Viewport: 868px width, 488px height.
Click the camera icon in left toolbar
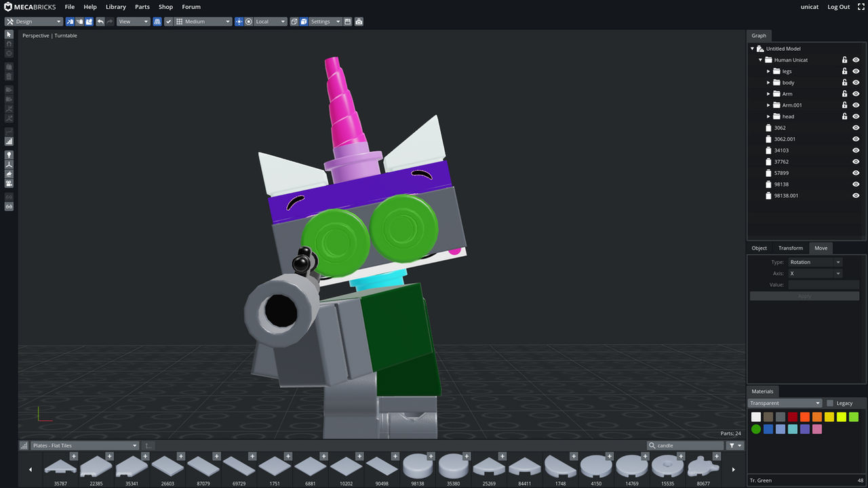point(9,184)
